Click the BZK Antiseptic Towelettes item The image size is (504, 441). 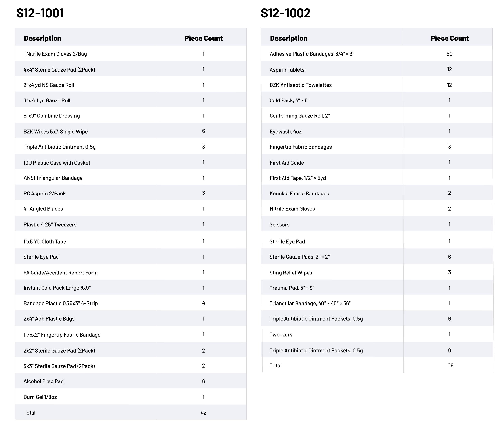coord(300,85)
